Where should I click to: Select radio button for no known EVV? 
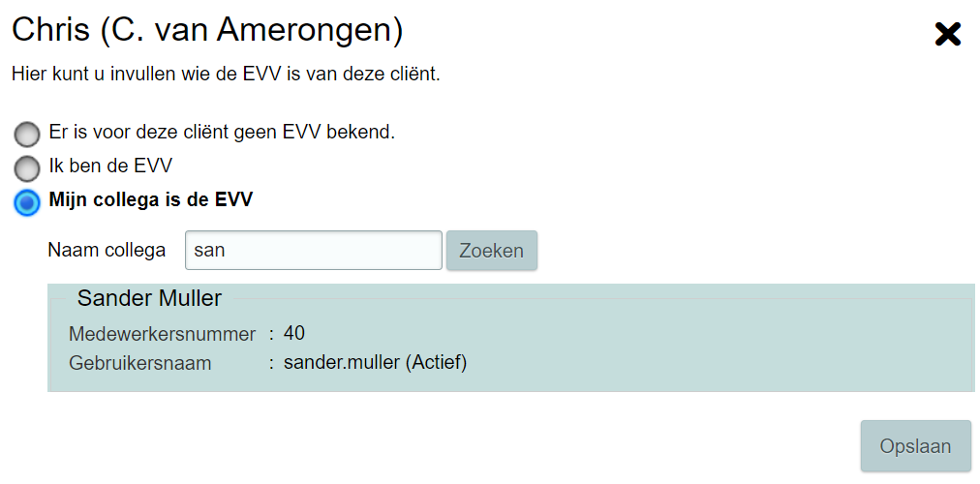[27, 134]
